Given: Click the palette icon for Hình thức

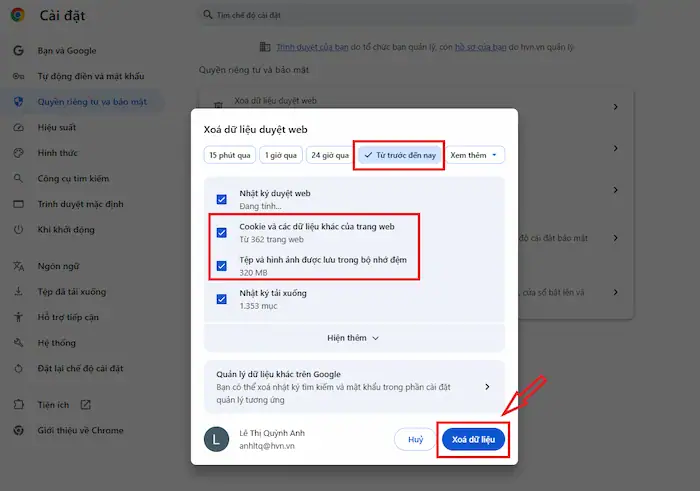Looking at the screenshot, I should pos(18,153).
